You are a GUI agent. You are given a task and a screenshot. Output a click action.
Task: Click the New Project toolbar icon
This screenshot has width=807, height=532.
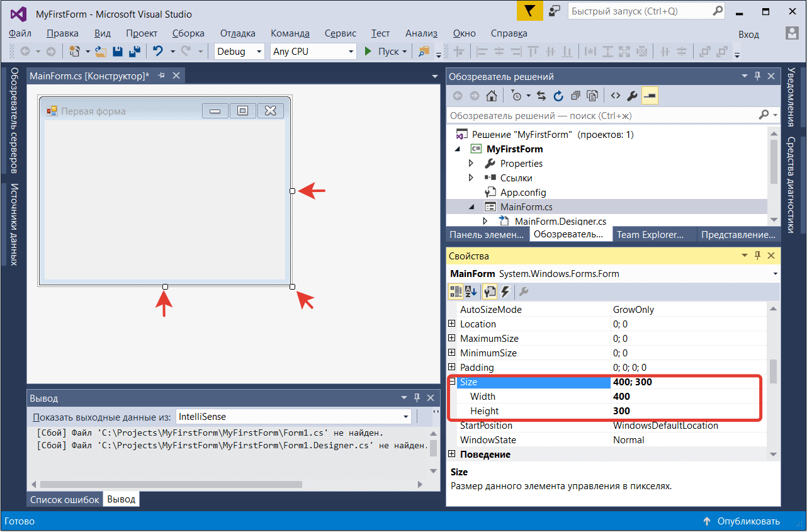pyautogui.click(x=76, y=52)
